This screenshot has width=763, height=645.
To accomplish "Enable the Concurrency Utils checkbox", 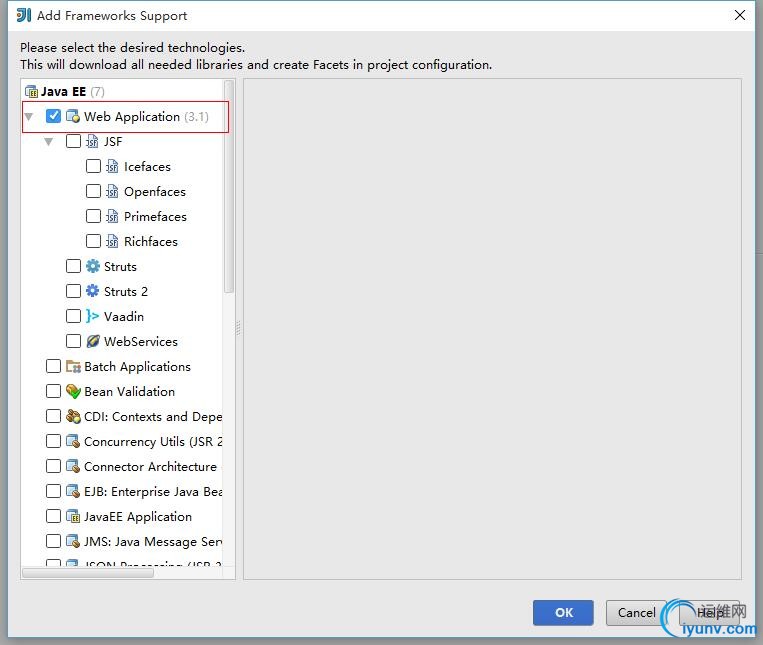I will (53, 441).
